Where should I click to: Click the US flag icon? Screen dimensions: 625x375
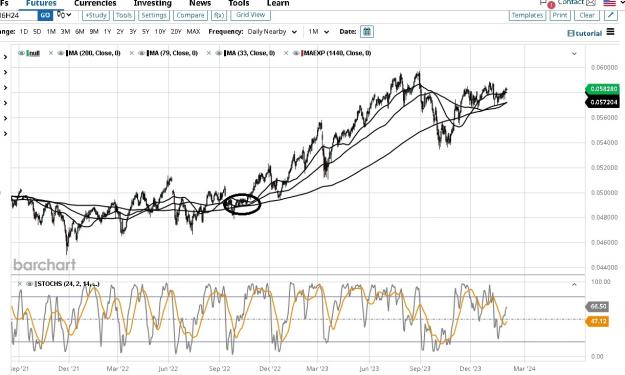[x=609, y=3]
